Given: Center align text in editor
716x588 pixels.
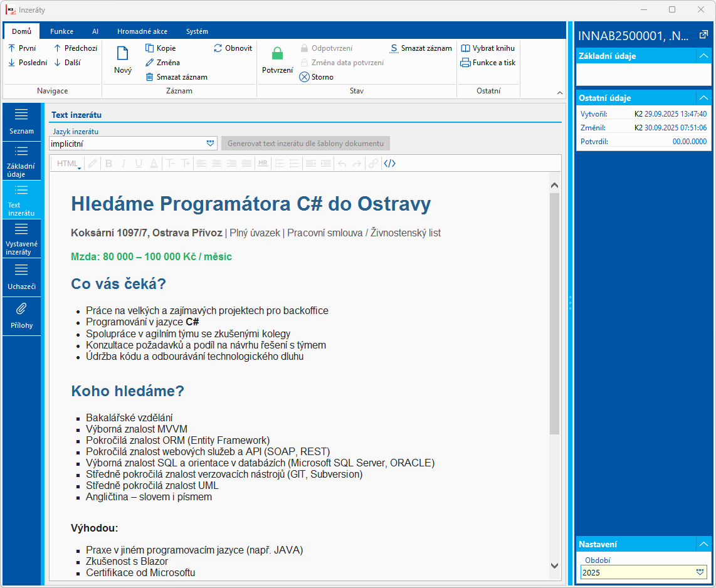Looking at the screenshot, I should 216,164.
